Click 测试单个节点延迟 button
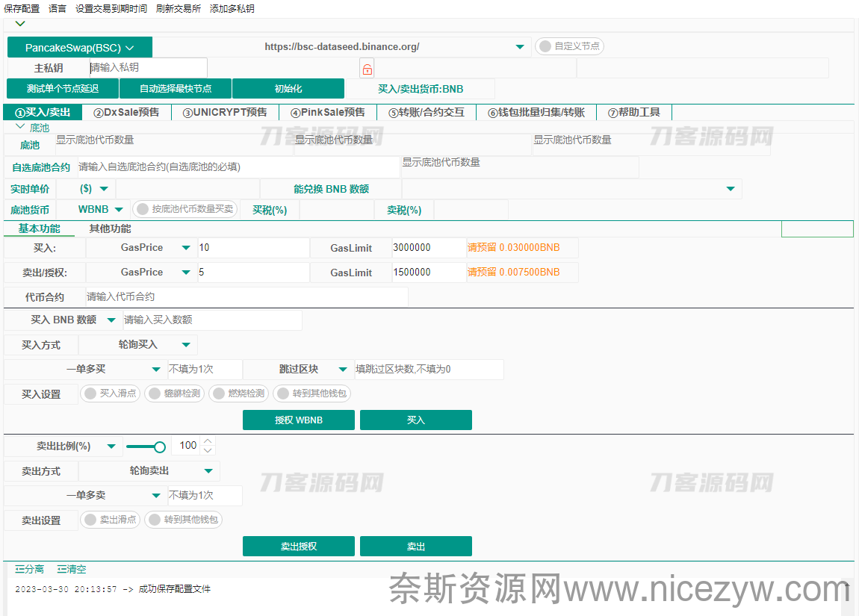Image resolution: width=859 pixels, height=616 pixels. [63, 89]
